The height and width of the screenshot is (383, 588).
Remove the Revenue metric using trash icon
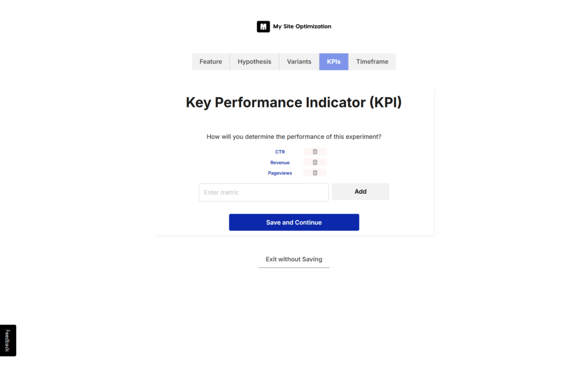tap(315, 163)
